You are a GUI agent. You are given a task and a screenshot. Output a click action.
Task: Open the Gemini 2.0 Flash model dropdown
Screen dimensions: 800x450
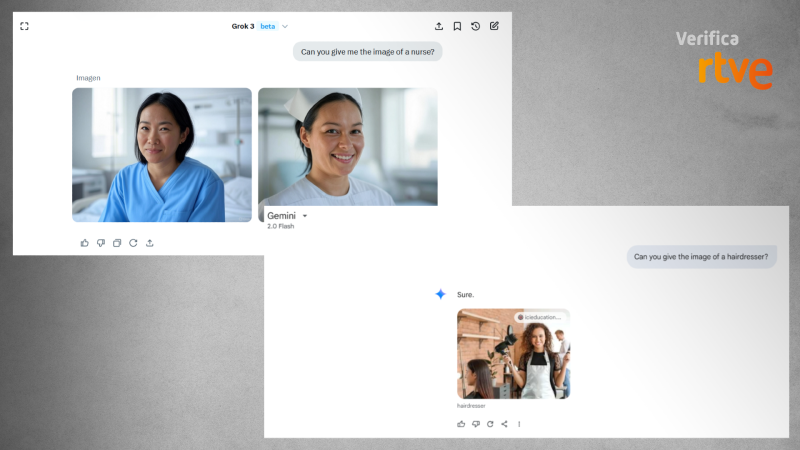coord(305,216)
